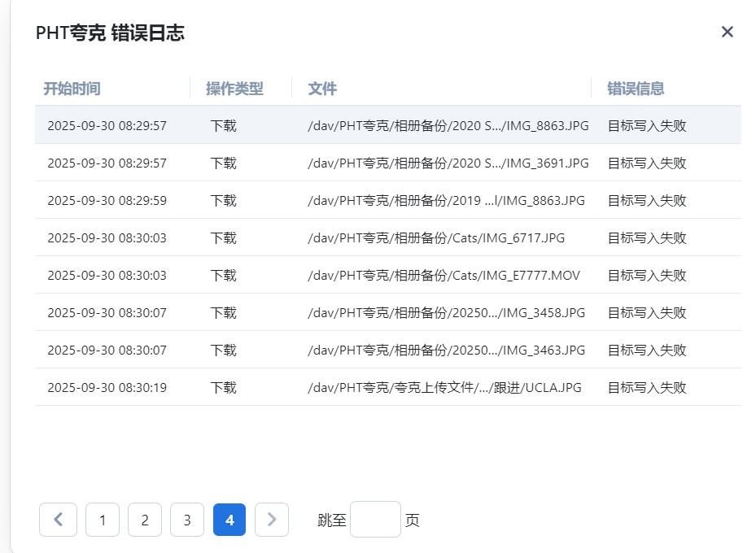Click 目标写入失败 in the UCLA.JPG row
This screenshot has width=756, height=553.
coord(647,388)
